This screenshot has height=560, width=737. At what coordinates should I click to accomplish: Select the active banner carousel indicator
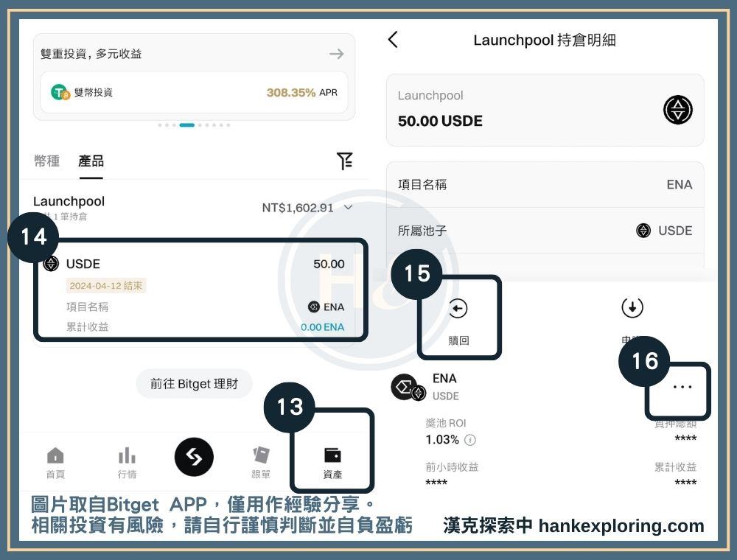187,125
